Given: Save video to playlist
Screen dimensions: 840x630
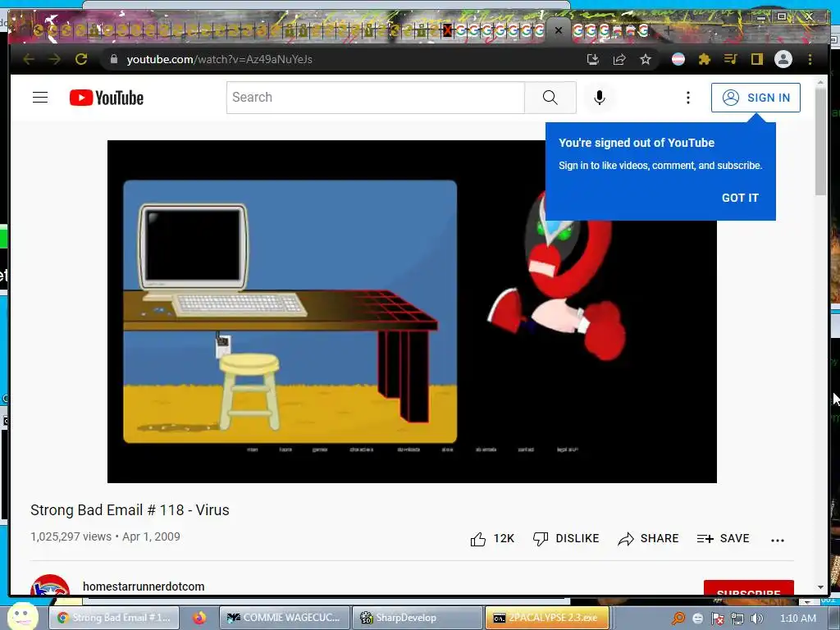Looking at the screenshot, I should point(724,539).
